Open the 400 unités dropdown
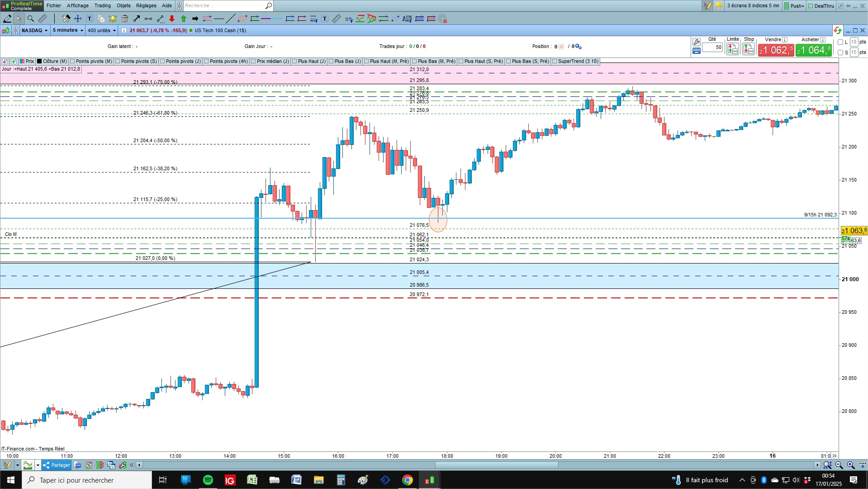This screenshot has width=868, height=489. (x=102, y=30)
